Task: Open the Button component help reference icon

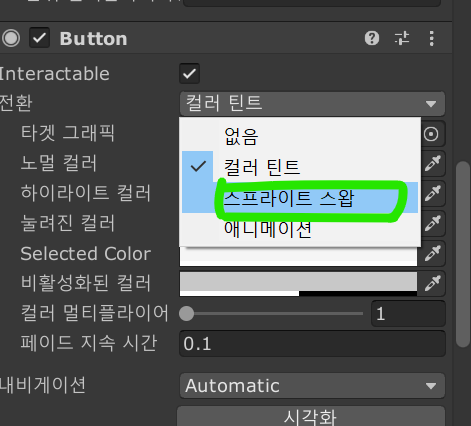Action: pos(372,38)
